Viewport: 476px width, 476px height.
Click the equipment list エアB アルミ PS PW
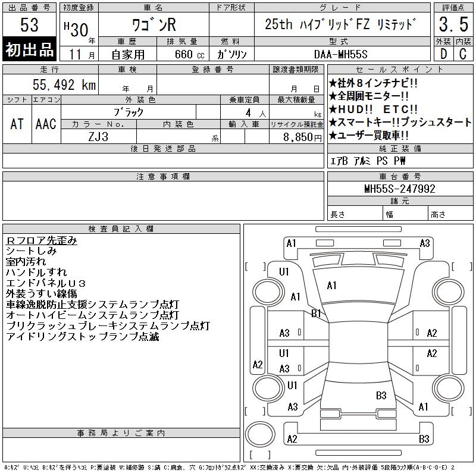coord(368,161)
